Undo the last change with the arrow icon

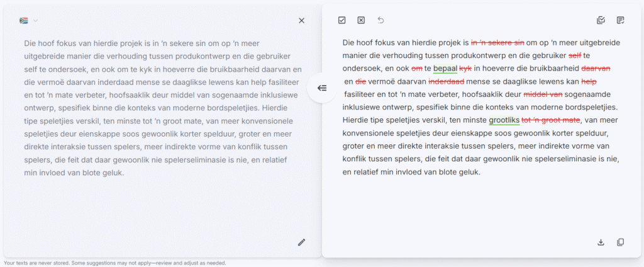pyautogui.click(x=380, y=20)
